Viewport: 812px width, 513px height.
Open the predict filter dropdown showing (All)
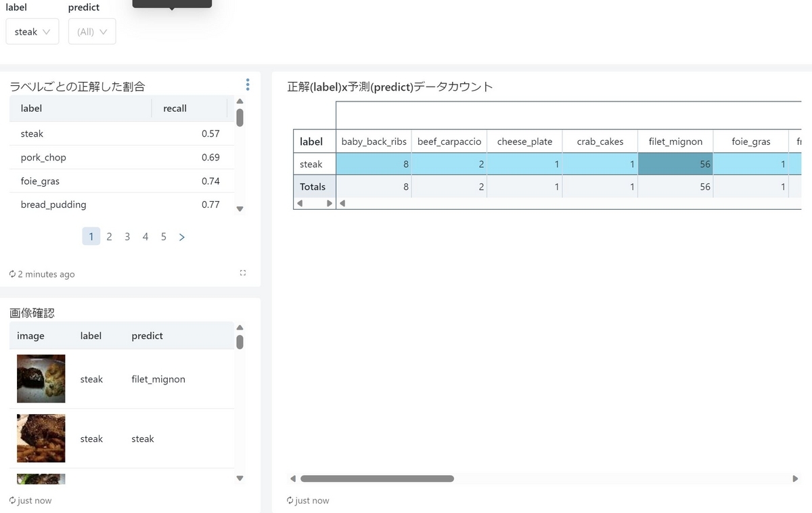(x=92, y=32)
